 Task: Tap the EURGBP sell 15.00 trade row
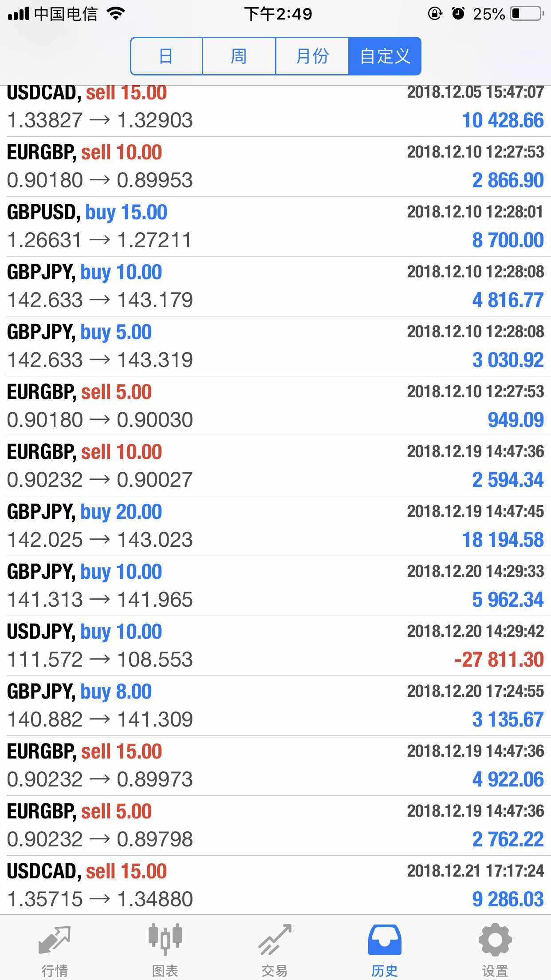(275, 766)
